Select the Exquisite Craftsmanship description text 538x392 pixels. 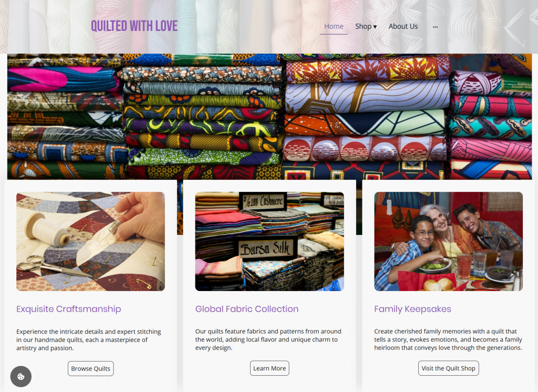[88, 340]
